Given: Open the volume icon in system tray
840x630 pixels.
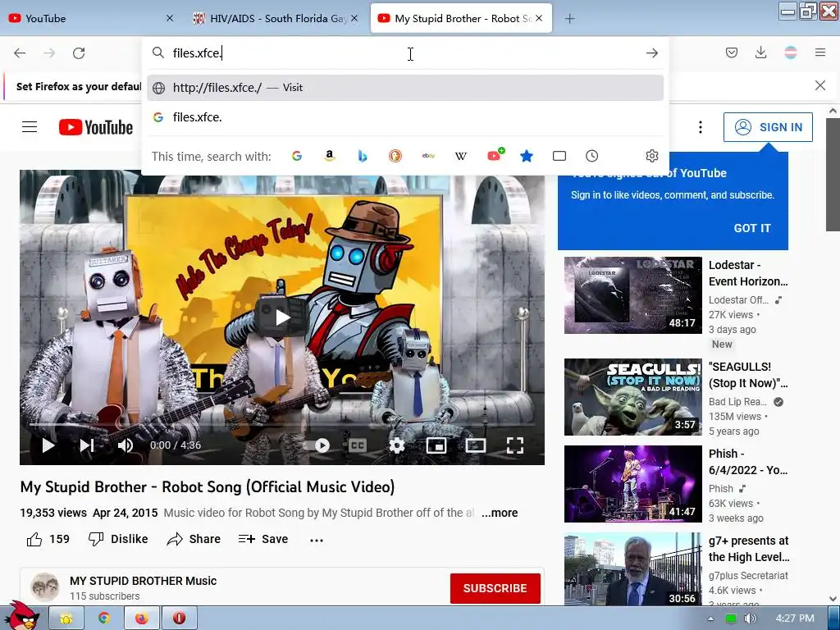Looking at the screenshot, I should click(x=751, y=619).
